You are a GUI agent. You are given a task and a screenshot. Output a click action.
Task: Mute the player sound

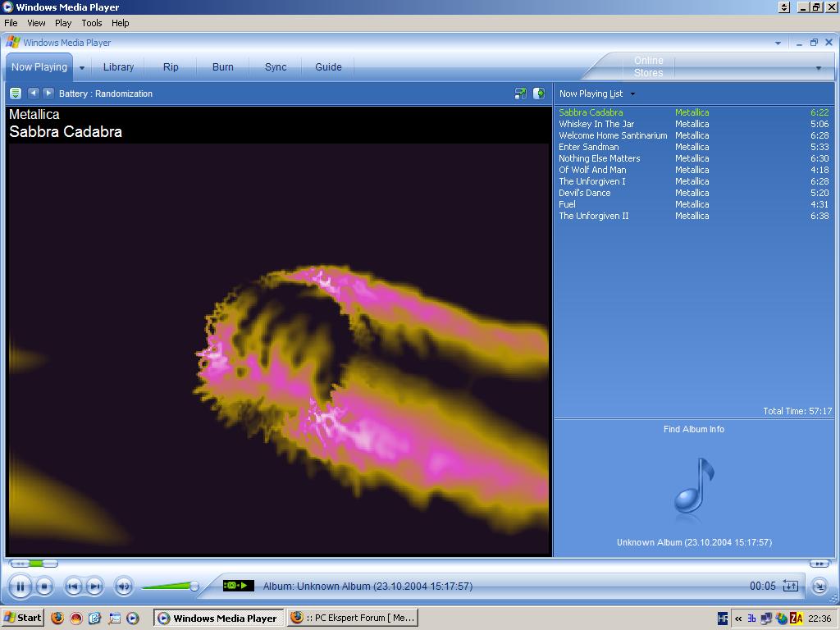[124, 586]
